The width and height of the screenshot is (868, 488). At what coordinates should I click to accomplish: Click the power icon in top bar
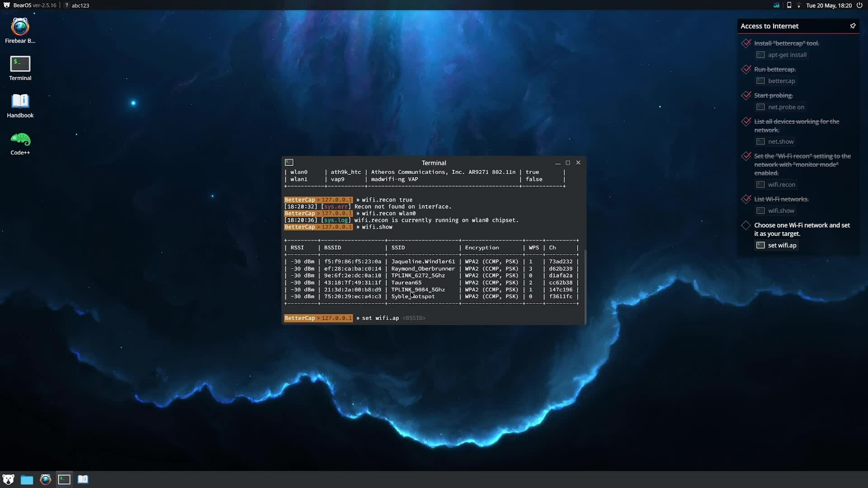(x=859, y=5)
